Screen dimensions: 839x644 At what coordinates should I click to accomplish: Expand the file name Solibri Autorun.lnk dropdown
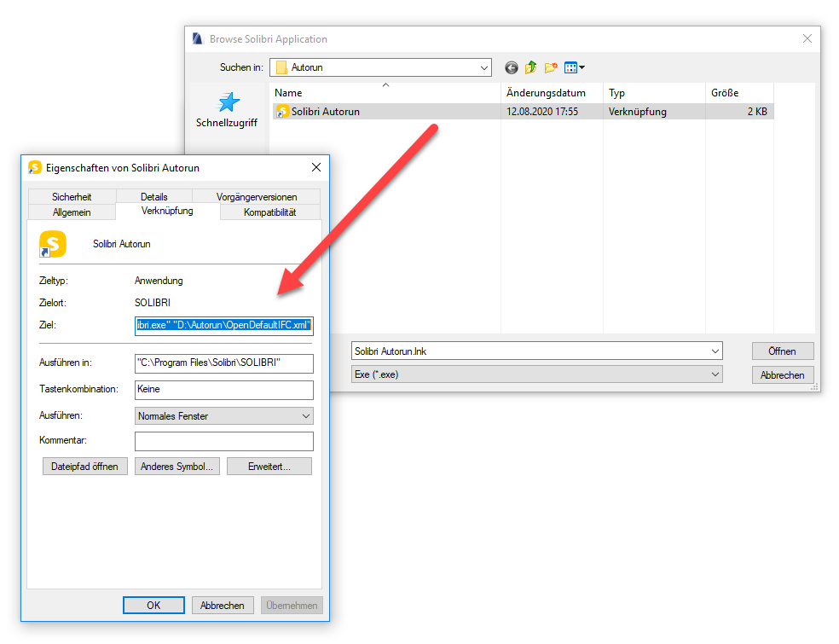[715, 351]
